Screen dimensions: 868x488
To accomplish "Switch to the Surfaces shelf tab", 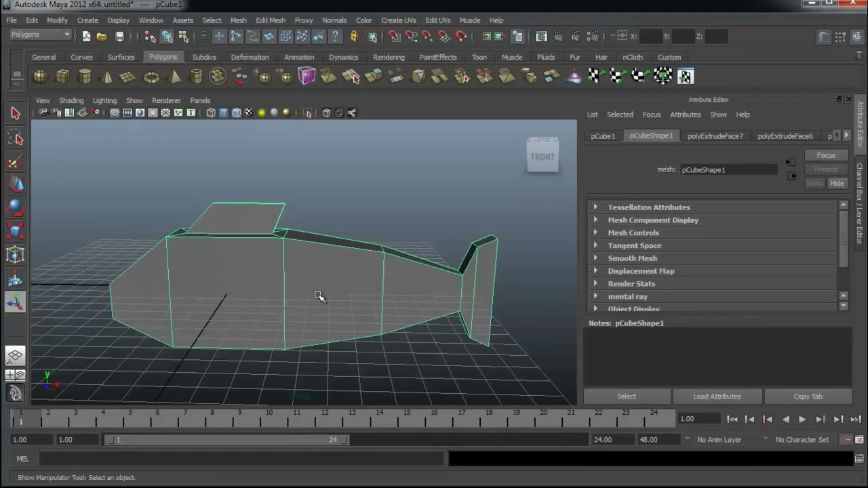I will (121, 58).
